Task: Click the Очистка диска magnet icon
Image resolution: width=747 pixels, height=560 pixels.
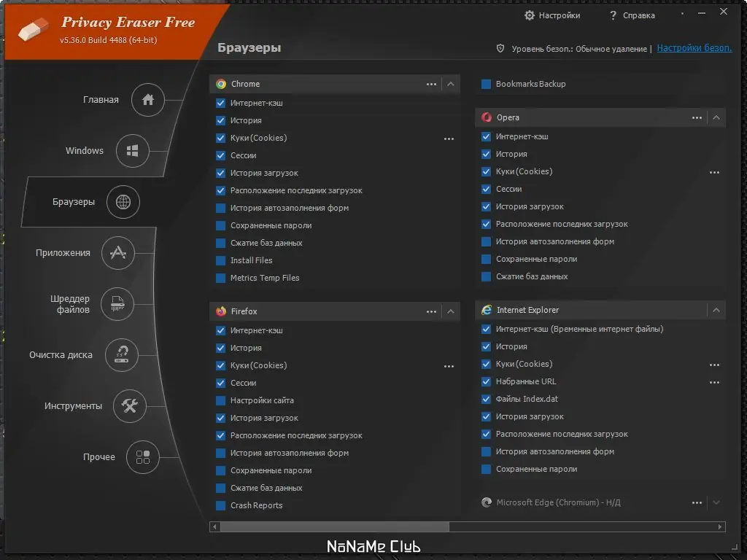Action: click(x=122, y=355)
